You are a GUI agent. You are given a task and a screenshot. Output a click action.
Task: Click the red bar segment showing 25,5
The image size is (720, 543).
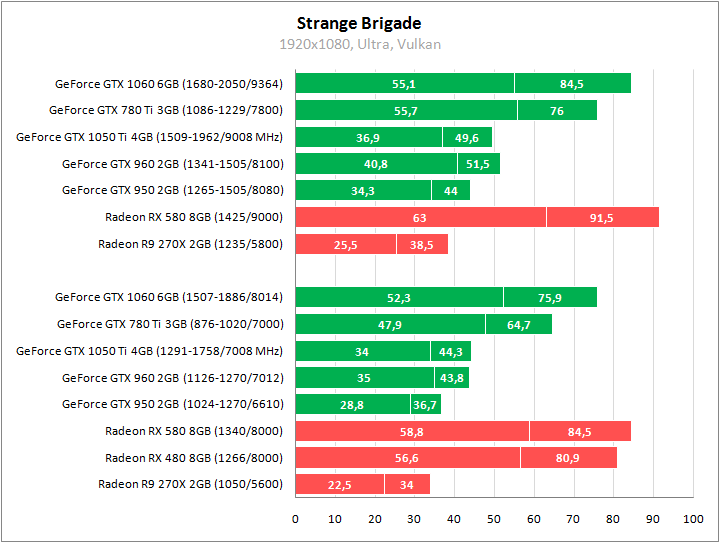[345, 244]
